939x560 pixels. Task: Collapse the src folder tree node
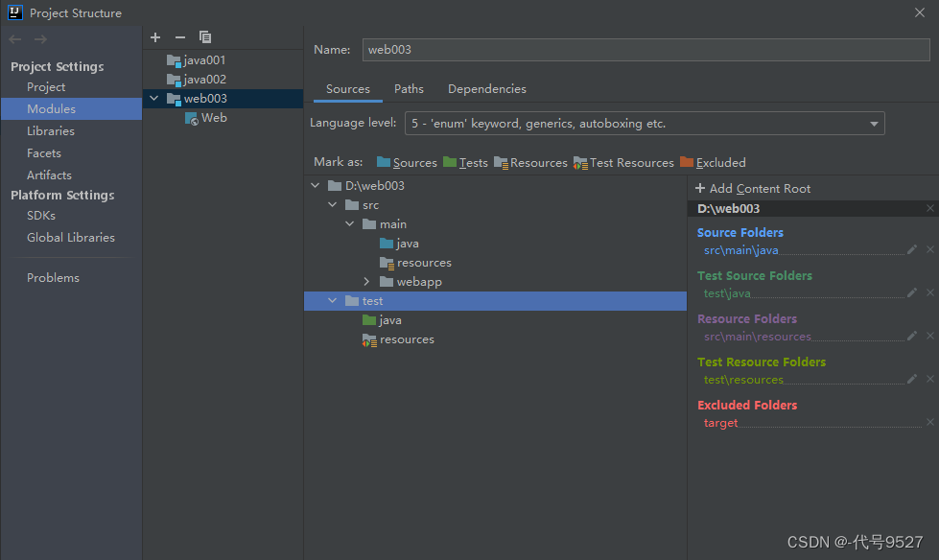tap(333, 205)
